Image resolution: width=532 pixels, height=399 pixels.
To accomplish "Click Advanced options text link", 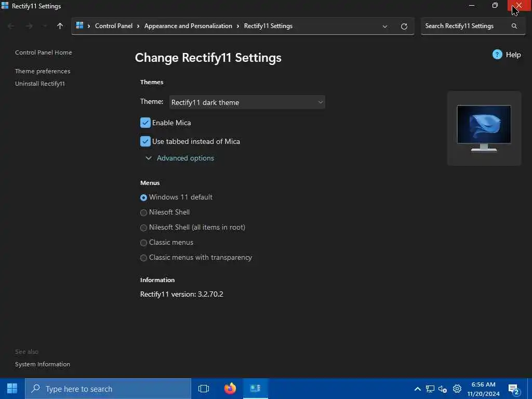I will click(x=185, y=158).
